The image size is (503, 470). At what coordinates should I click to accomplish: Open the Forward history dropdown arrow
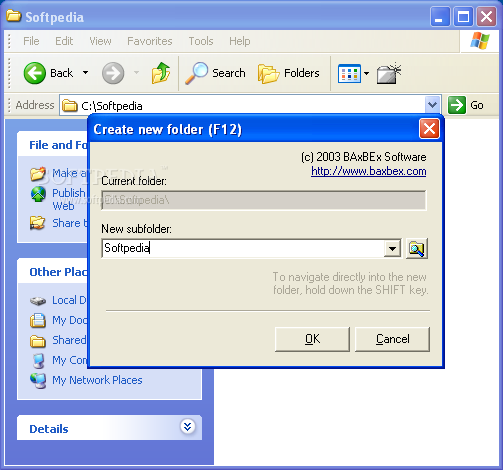pos(136,73)
